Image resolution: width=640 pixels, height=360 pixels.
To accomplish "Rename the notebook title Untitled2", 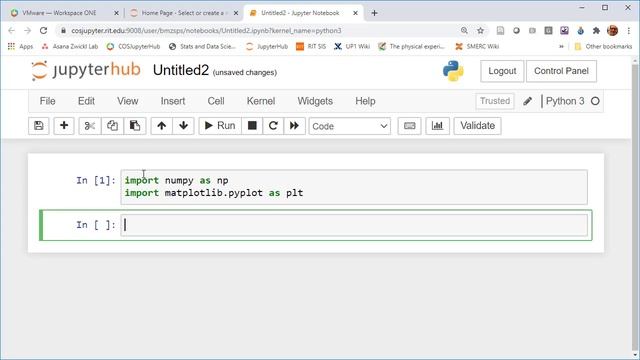I will click(181, 70).
